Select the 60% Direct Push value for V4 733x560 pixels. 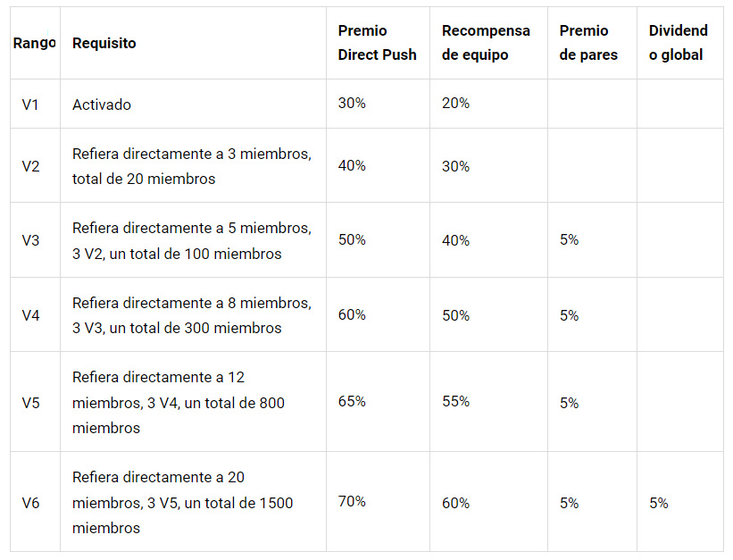point(352,314)
